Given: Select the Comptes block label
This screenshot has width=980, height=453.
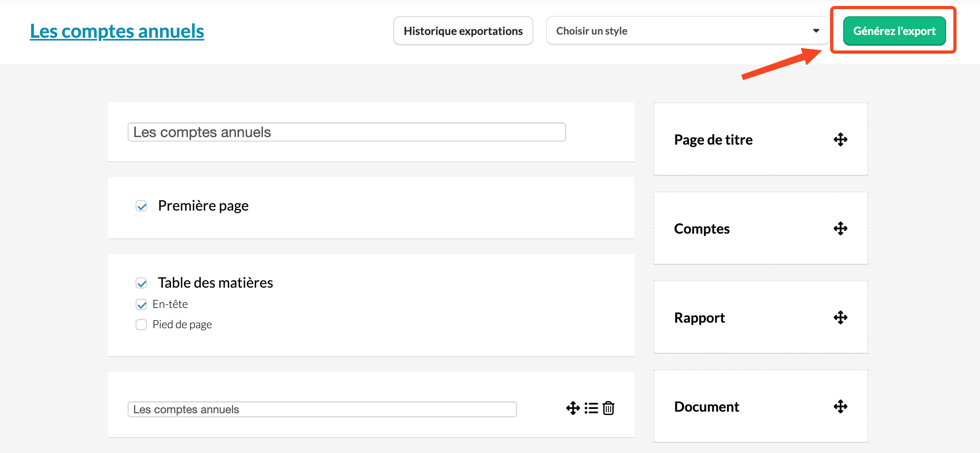Looking at the screenshot, I should pyautogui.click(x=702, y=229).
